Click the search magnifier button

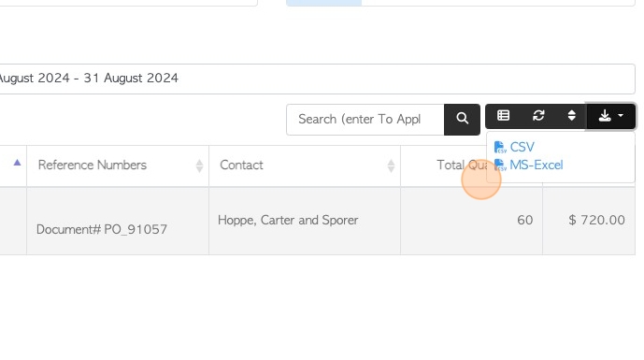462,119
